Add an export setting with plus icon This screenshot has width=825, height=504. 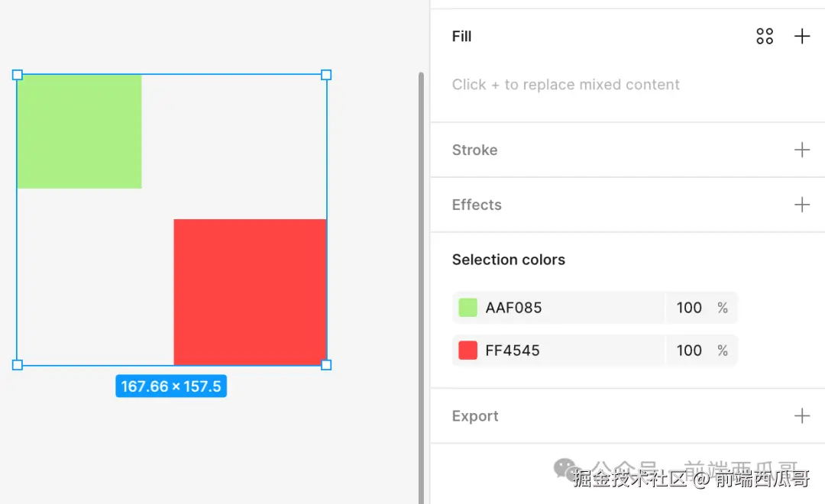[802, 416]
